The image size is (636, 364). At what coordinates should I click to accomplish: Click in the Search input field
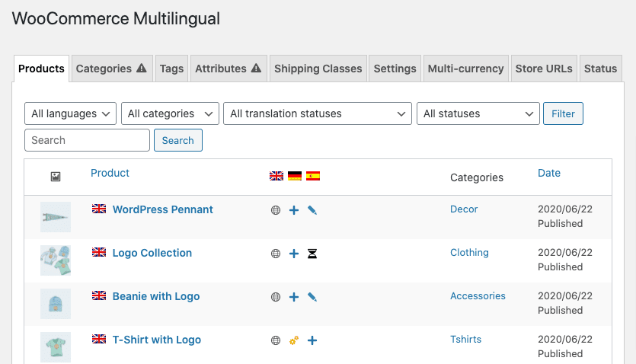87,140
